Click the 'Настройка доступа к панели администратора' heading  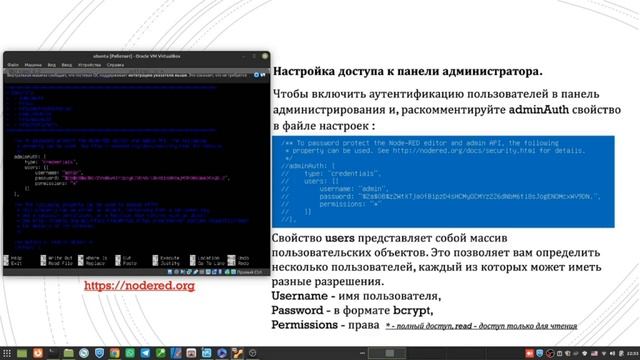(x=407, y=71)
